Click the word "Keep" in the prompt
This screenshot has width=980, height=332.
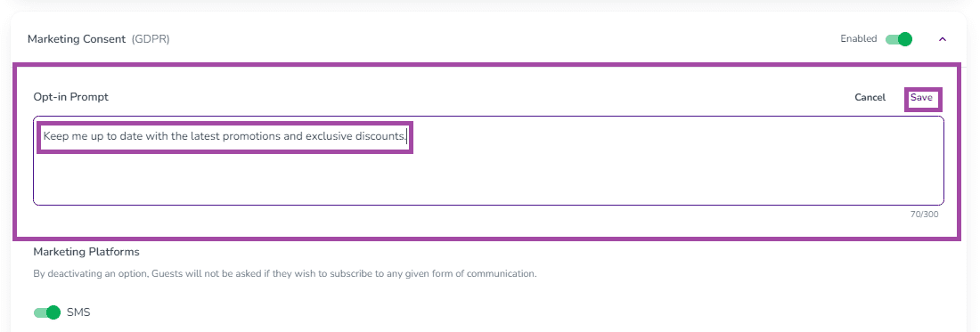point(55,136)
